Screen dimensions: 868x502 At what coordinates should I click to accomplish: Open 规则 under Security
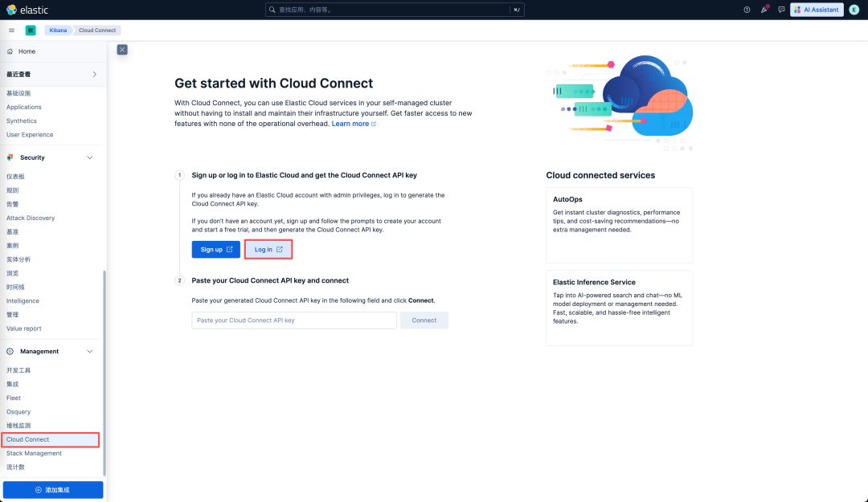point(12,190)
